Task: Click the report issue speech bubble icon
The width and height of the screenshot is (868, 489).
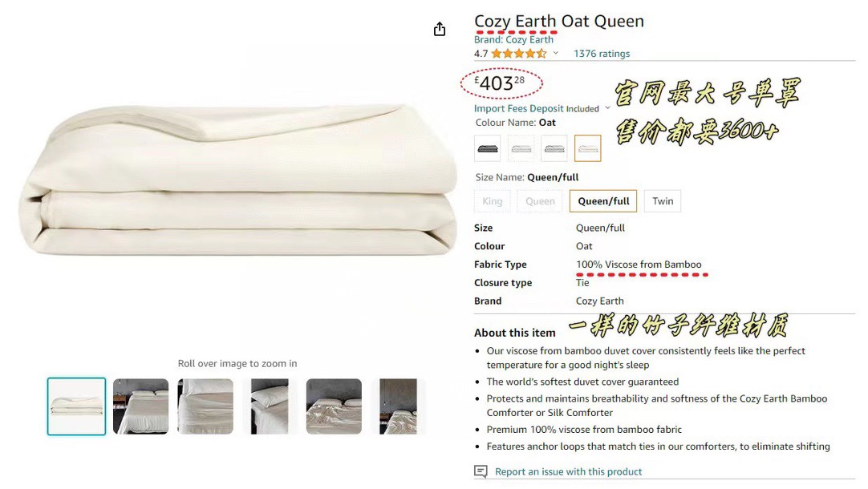Action: 480,471
